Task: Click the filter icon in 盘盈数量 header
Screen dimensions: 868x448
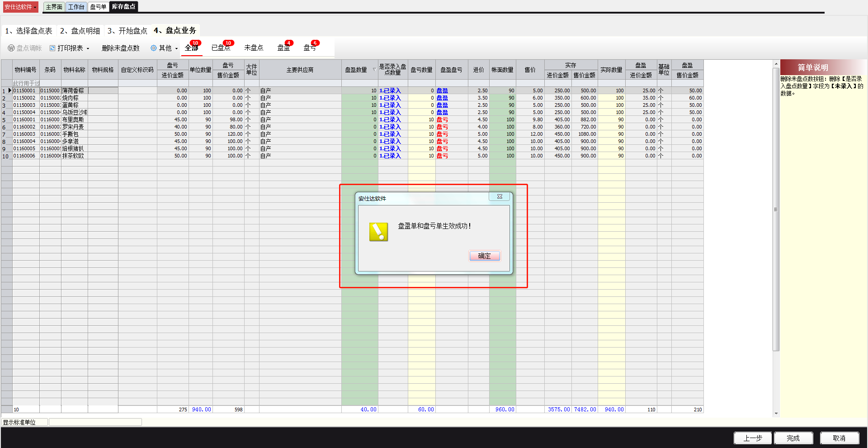Action: [x=374, y=70]
